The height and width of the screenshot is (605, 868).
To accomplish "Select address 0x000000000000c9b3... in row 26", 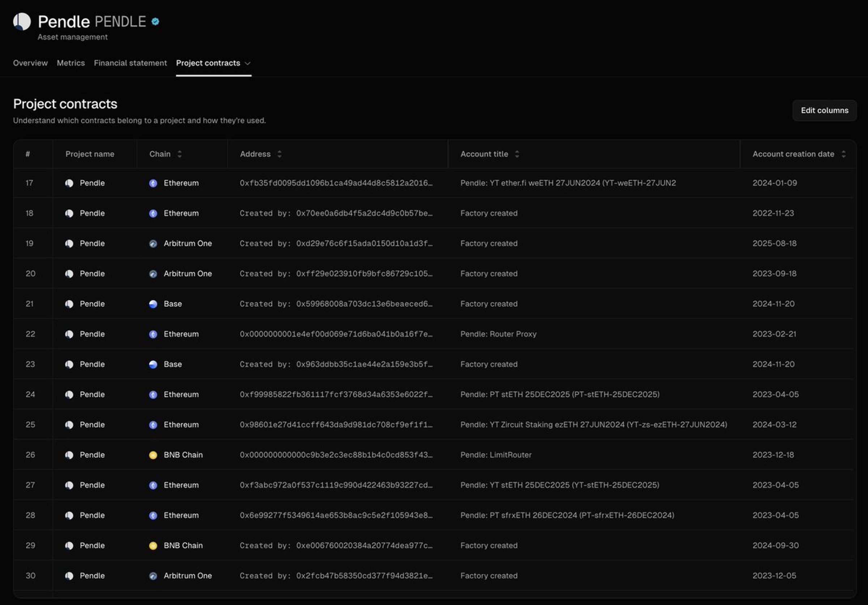I will 336,455.
